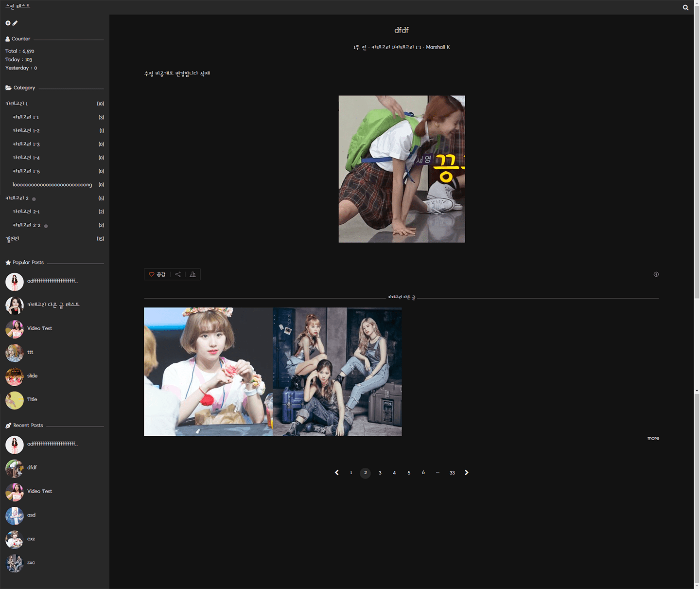Viewport: 700px width, 589px height.
Task: Open the related post with three women thumbnail
Action: coord(337,372)
